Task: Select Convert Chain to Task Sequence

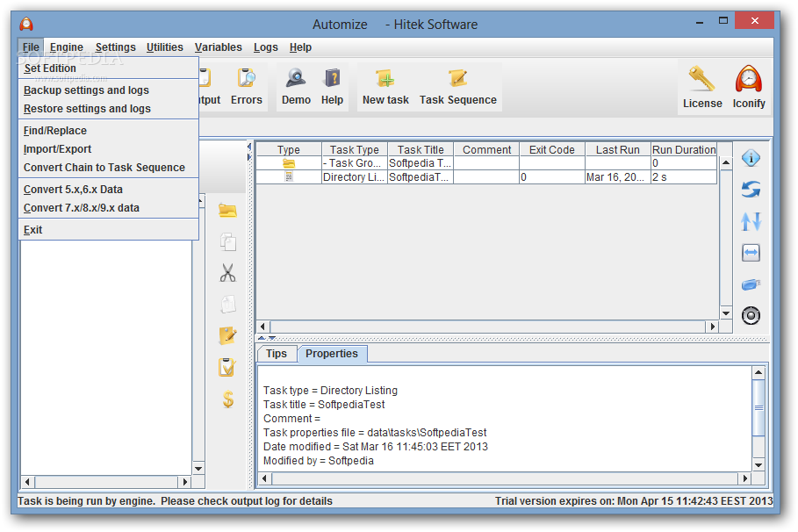Action: pyautogui.click(x=108, y=167)
